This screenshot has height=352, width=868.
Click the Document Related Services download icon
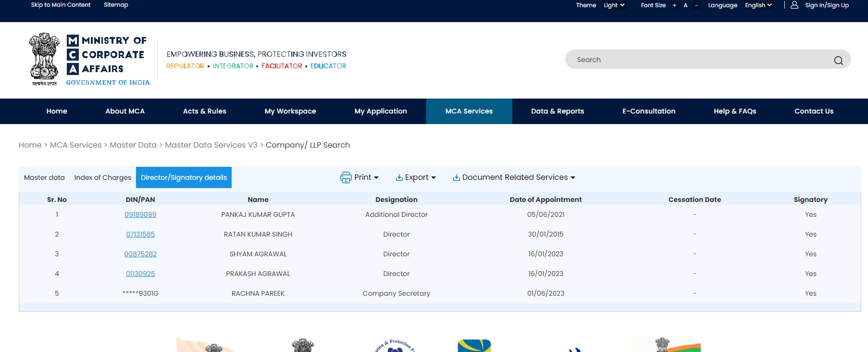click(456, 177)
